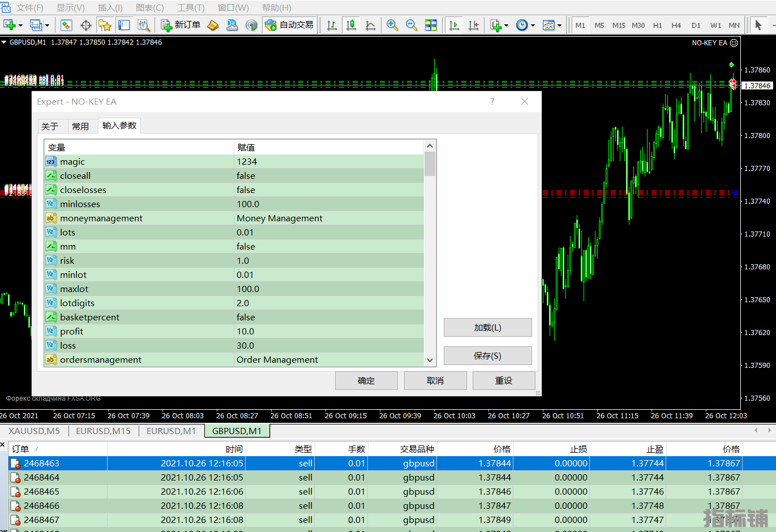Select the closeall false value

tap(329, 175)
